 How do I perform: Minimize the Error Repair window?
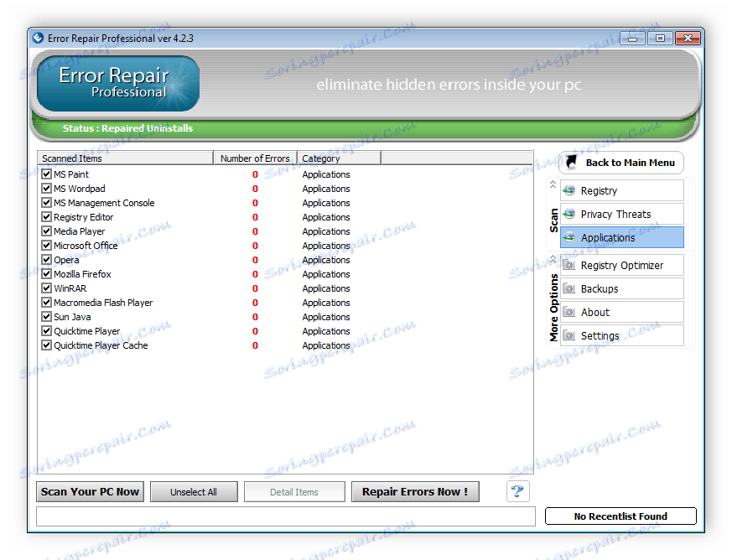632,39
